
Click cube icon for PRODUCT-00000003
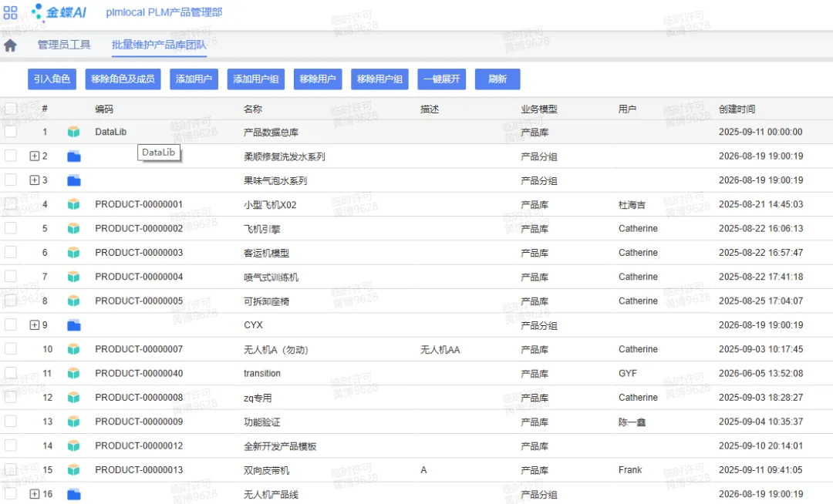click(74, 253)
